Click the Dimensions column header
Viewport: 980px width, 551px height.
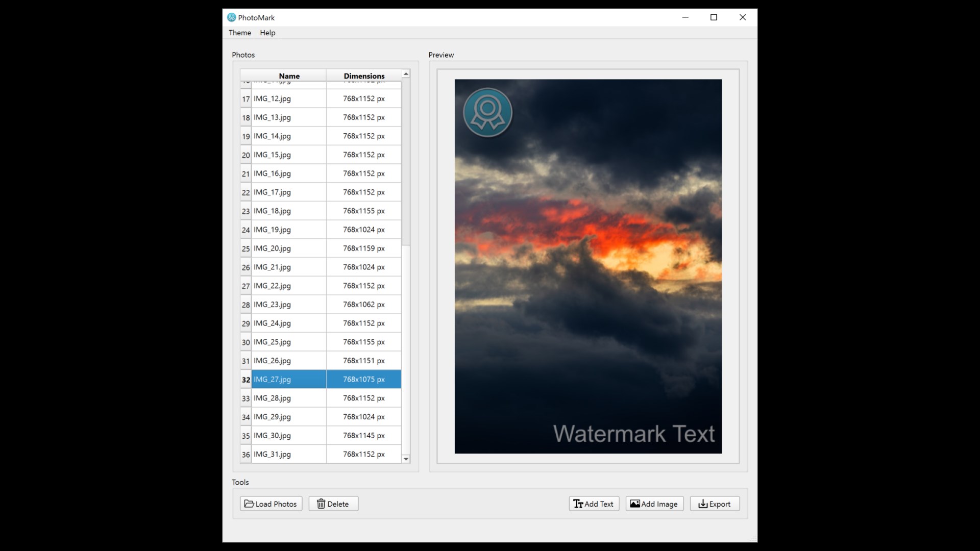pyautogui.click(x=364, y=76)
